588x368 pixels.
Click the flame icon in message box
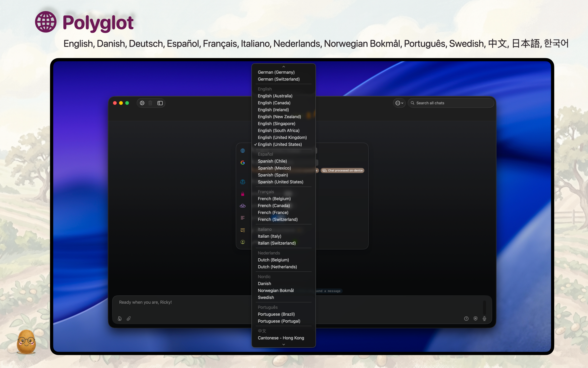[119, 319]
